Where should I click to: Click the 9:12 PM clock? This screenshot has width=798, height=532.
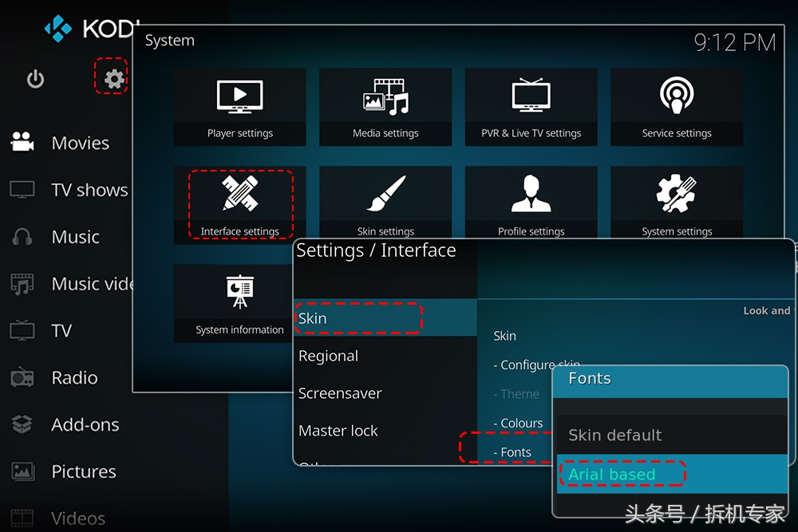coord(734,42)
